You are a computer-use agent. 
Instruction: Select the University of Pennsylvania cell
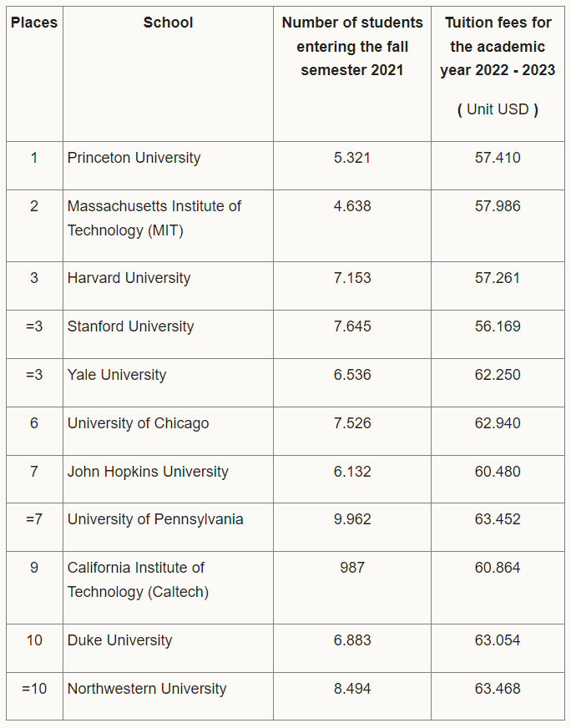click(x=168, y=527)
